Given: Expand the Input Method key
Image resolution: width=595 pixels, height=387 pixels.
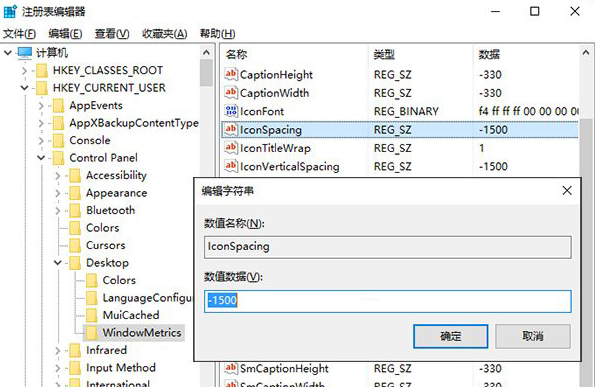Looking at the screenshot, I should point(58,368).
